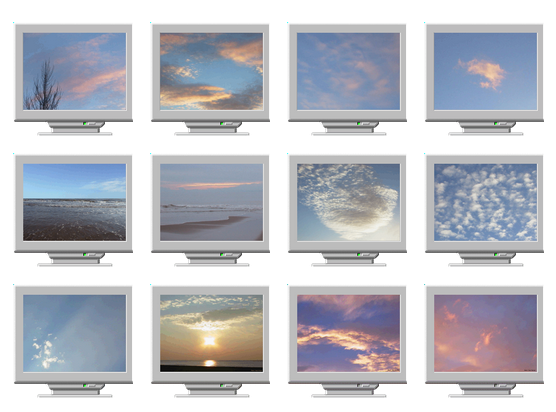Pick the single small pink cloud thumbnail
The width and height of the screenshot is (556, 412).
(x=485, y=71)
